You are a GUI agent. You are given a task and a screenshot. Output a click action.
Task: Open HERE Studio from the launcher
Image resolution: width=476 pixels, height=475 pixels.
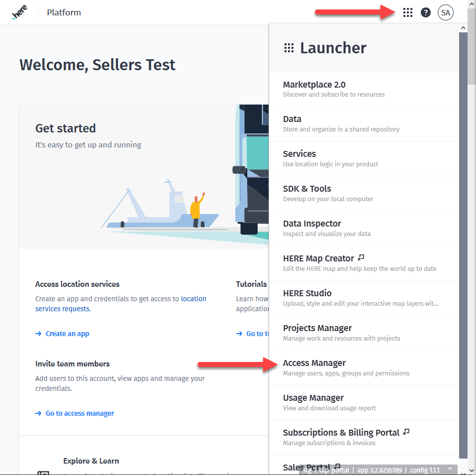[x=364, y=298]
